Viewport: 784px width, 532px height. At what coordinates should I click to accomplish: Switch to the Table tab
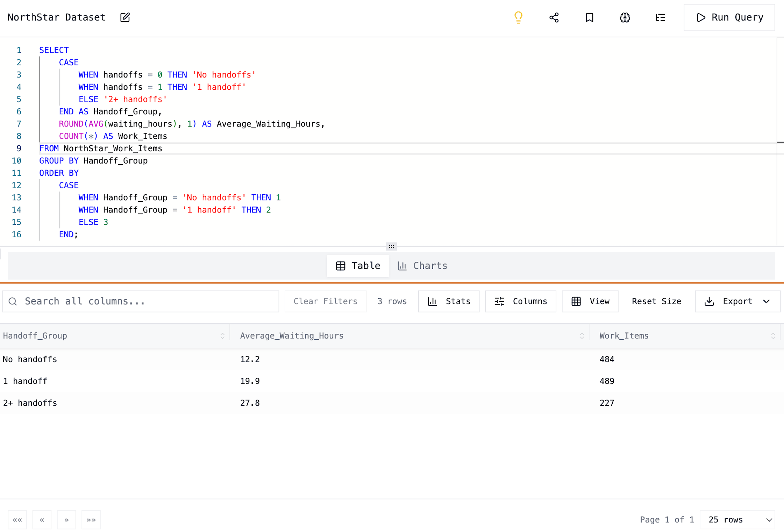[x=358, y=266]
